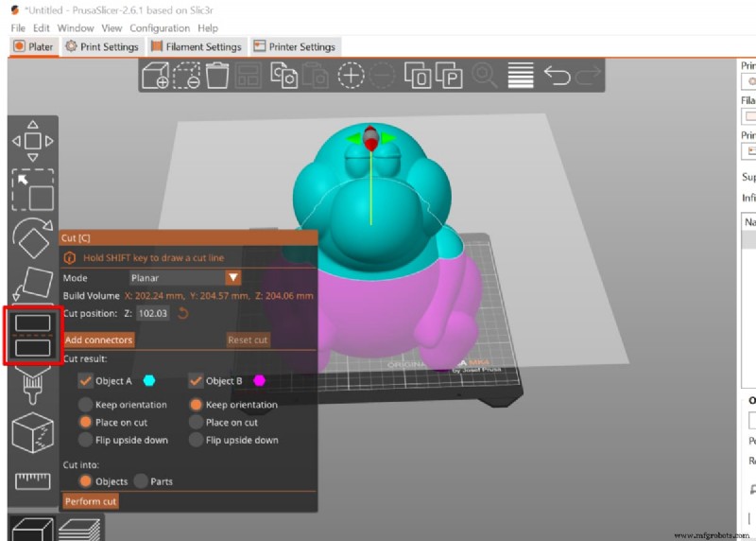Select the Paint-on supports brush tool
The image size is (756, 541).
pos(33,385)
